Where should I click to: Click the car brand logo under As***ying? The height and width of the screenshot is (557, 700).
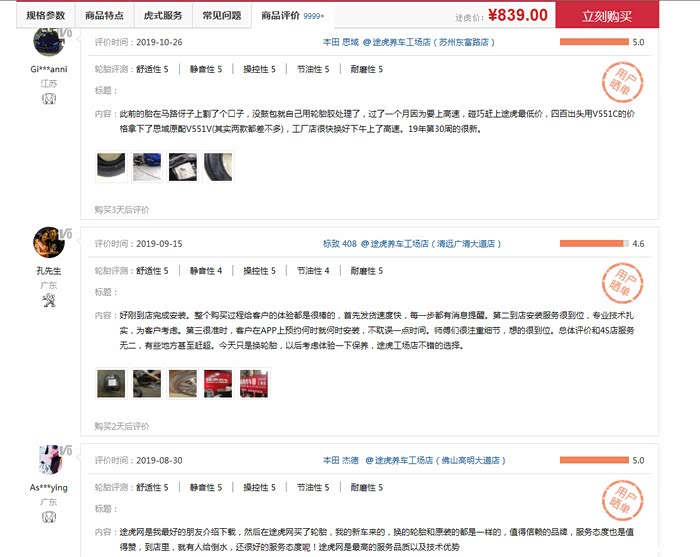click(49, 517)
